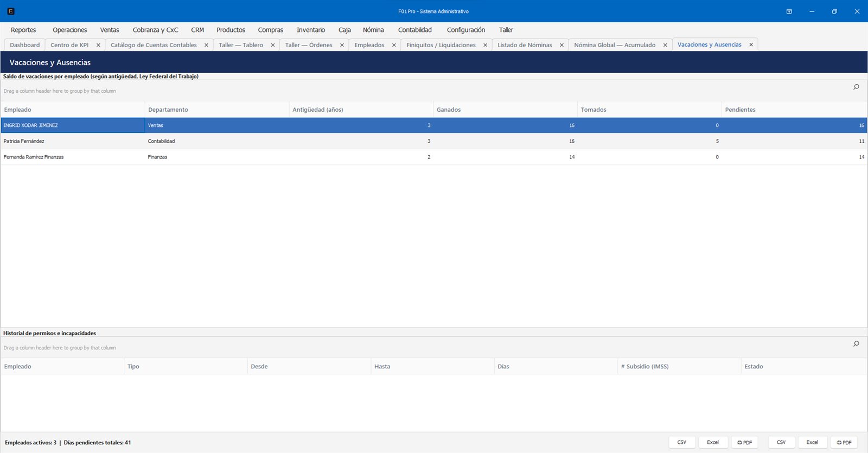This screenshot has height=453, width=868.
Task: Switch to Finiquitos / Liquidaciones tab
Action: click(441, 45)
